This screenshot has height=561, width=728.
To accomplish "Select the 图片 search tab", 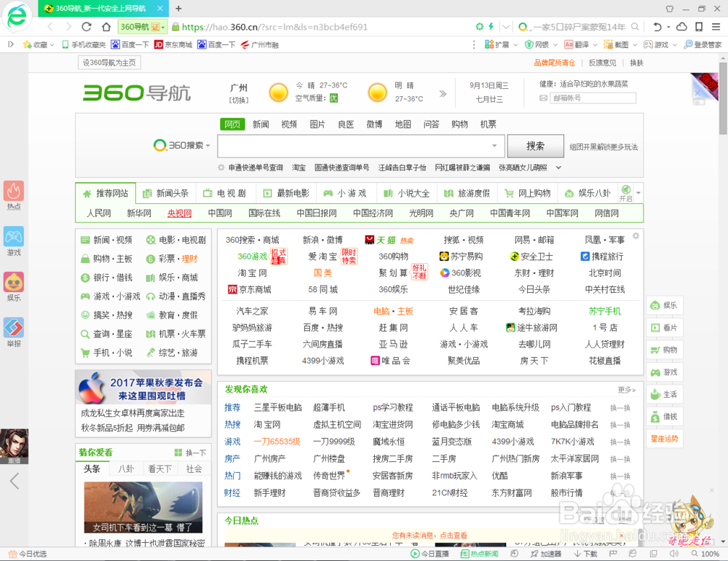I will [x=317, y=124].
